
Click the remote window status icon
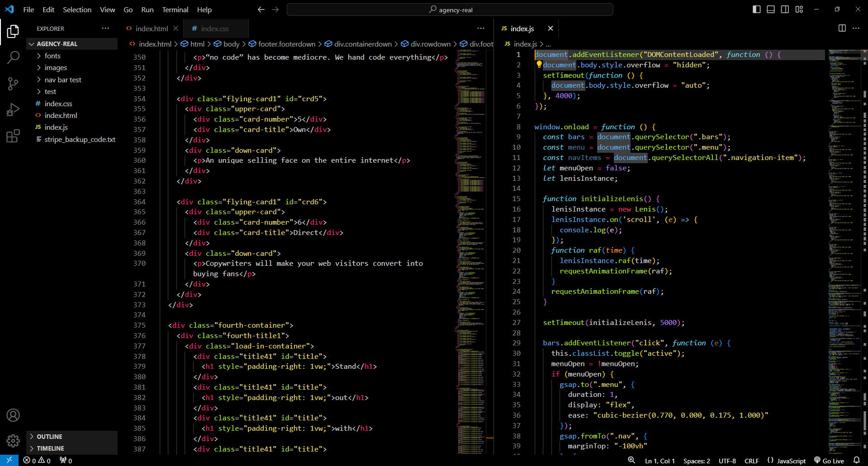tap(9, 460)
